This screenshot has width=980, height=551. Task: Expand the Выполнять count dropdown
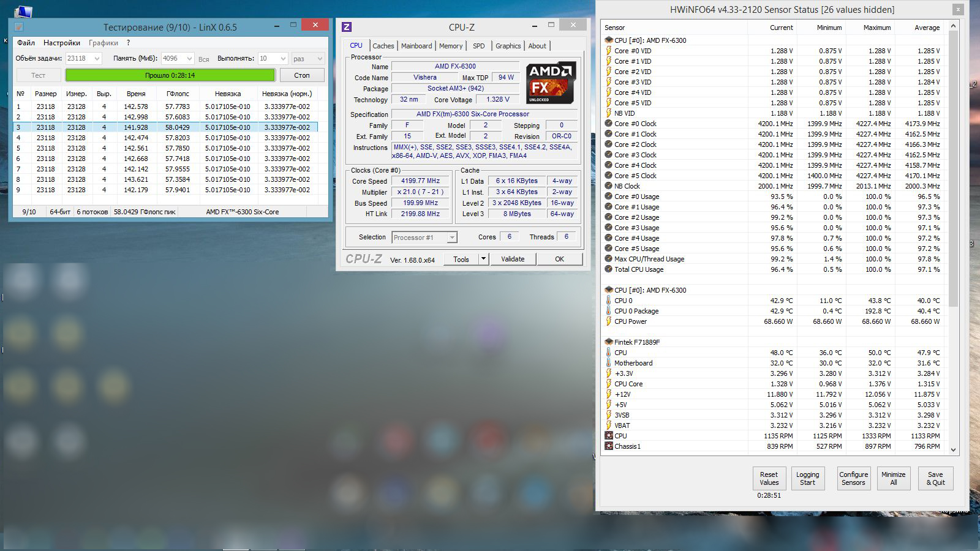[283, 59]
